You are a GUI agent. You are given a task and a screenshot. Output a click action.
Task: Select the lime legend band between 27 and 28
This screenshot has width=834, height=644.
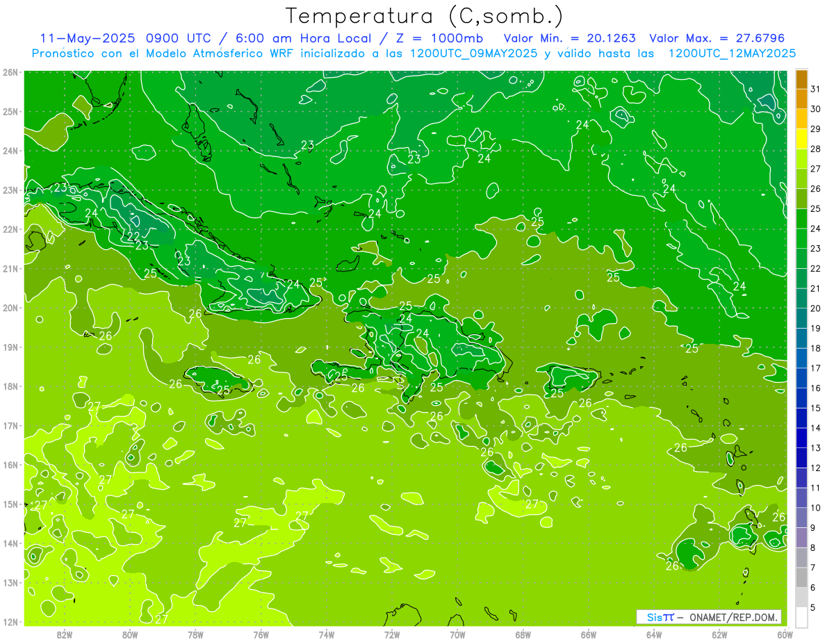click(x=801, y=160)
